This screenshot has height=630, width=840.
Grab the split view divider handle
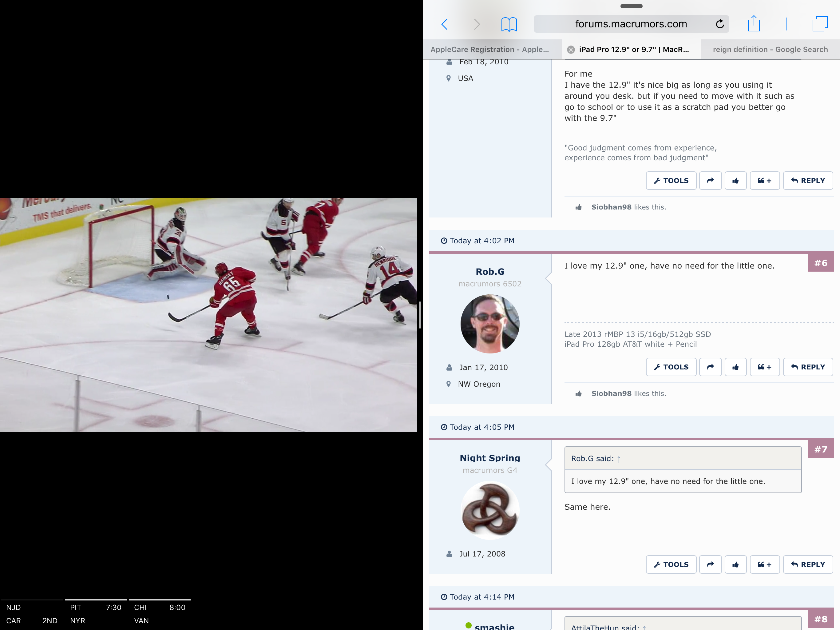point(420,315)
